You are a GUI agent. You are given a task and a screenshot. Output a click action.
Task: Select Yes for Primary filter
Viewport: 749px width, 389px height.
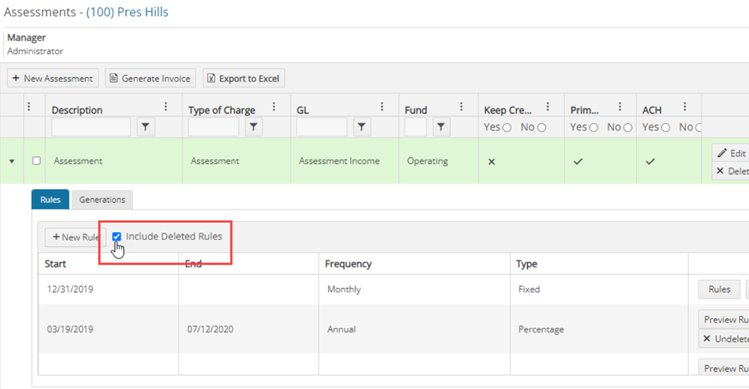[593, 128]
